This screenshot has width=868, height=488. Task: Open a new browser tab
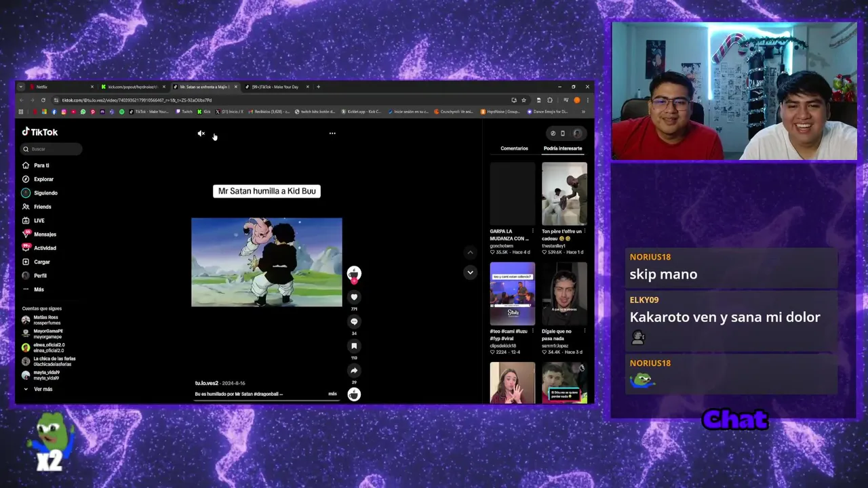(x=319, y=87)
